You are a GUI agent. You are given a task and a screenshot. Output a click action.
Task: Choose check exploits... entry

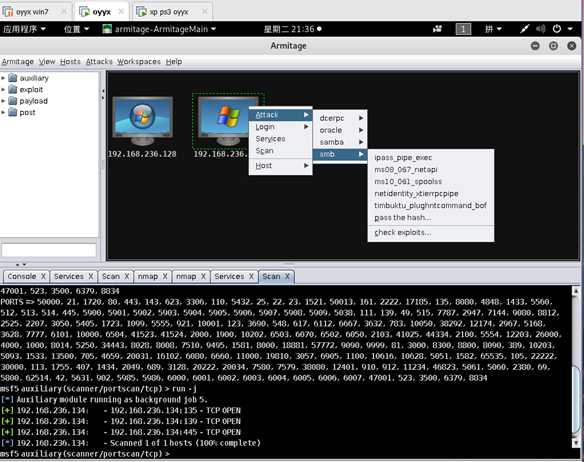[431, 232]
